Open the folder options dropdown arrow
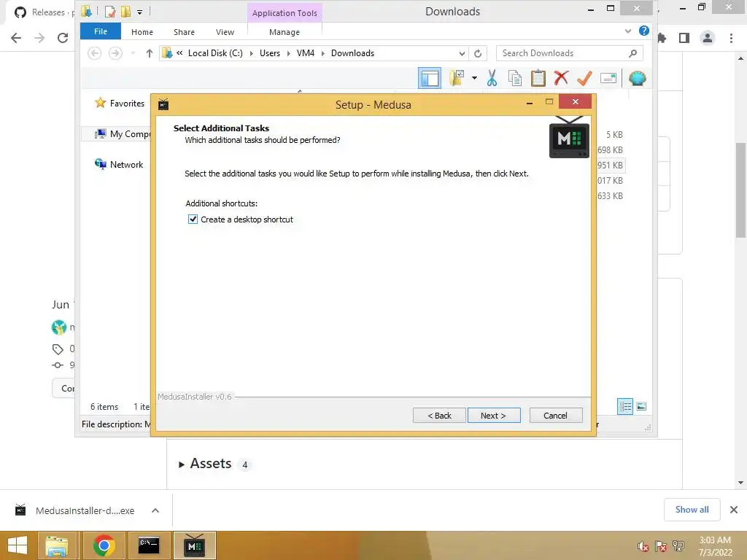 click(474, 78)
